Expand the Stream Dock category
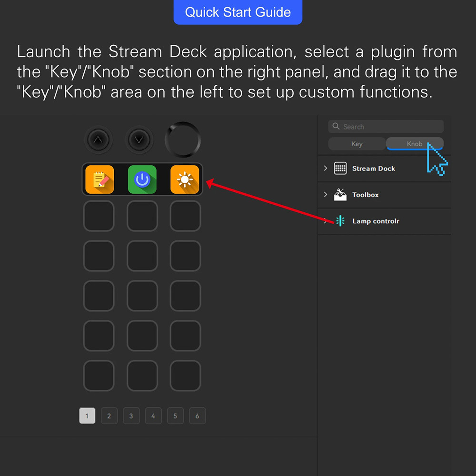The width and height of the screenshot is (476, 476). click(326, 168)
